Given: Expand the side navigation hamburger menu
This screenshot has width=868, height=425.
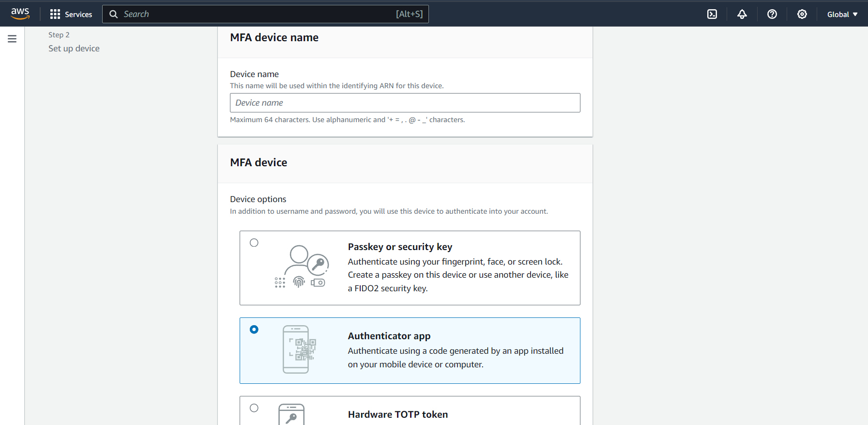Looking at the screenshot, I should (12, 39).
